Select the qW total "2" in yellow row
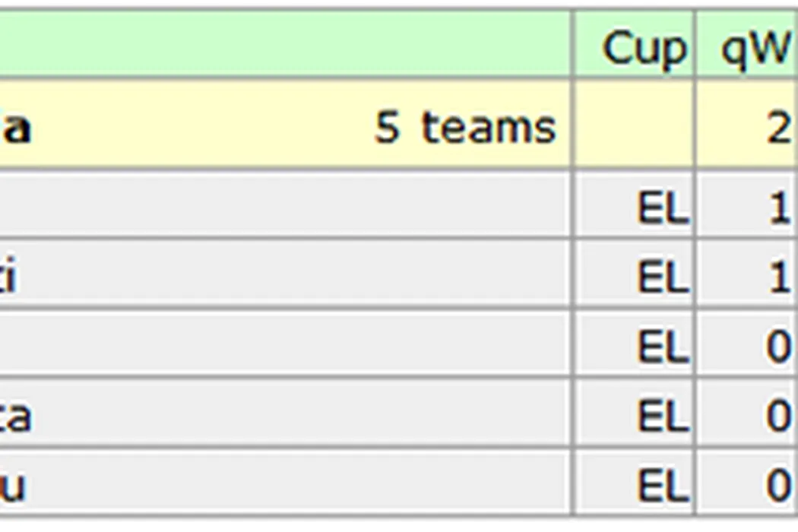 tap(778, 127)
